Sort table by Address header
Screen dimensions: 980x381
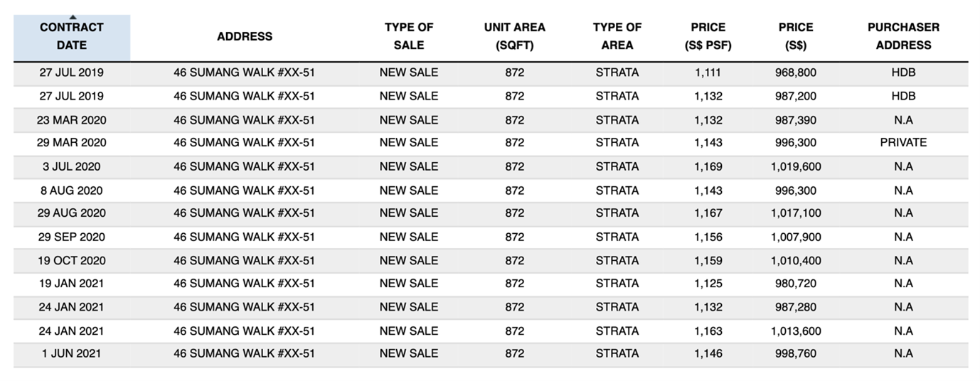click(245, 36)
